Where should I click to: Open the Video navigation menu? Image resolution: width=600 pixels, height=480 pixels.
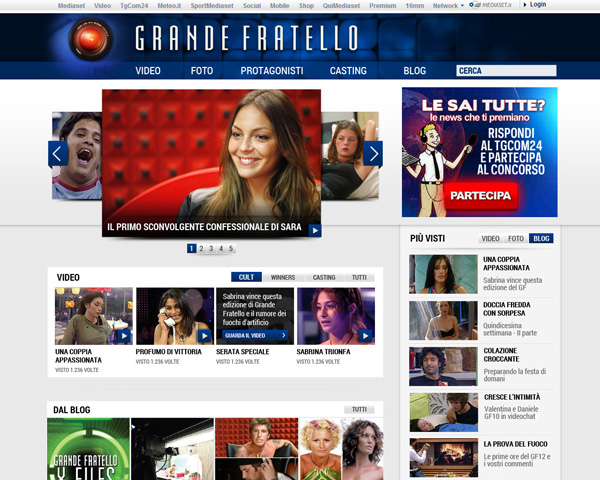tap(148, 71)
